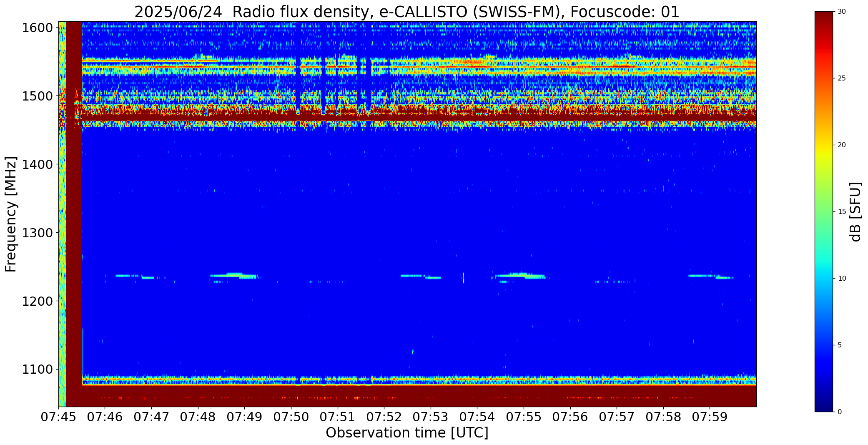Click the 1200 frequency tick label

38,301
